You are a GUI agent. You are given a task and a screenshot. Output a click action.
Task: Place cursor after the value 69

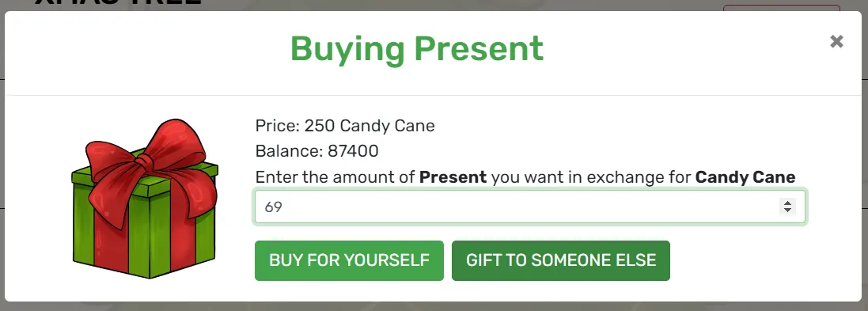[x=283, y=207]
